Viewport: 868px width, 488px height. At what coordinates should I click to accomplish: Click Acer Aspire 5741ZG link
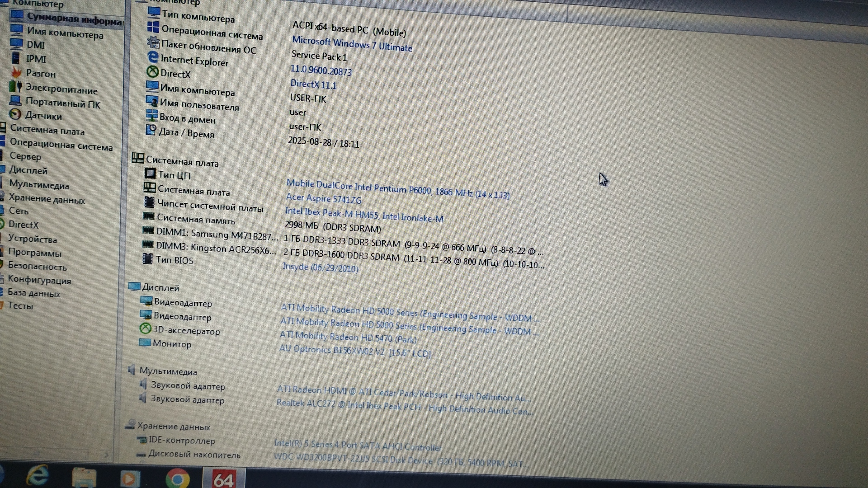click(323, 198)
